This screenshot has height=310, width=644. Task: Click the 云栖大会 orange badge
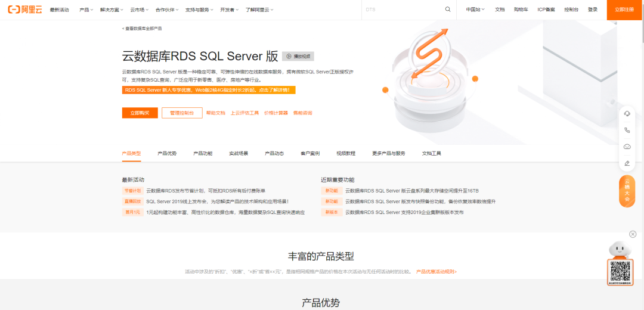pos(627,191)
